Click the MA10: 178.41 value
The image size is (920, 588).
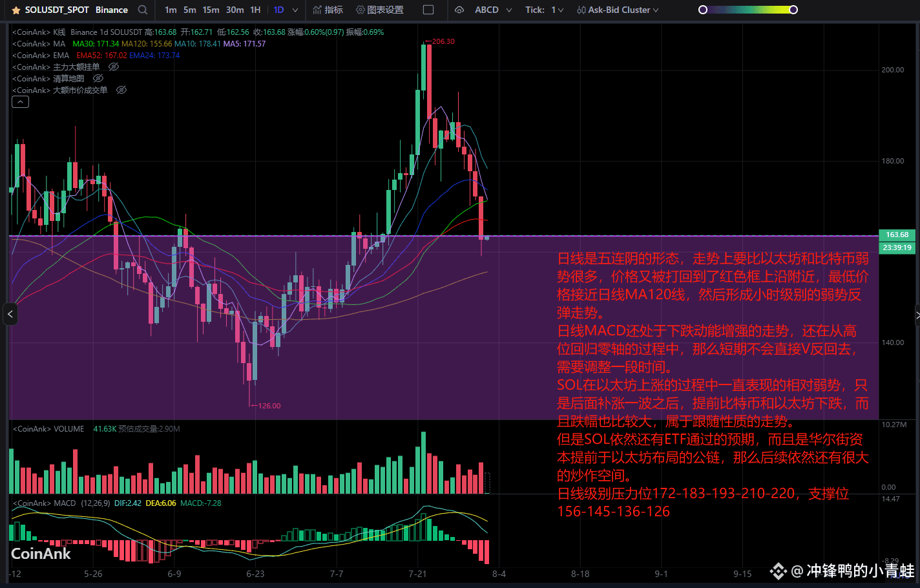tap(198, 43)
